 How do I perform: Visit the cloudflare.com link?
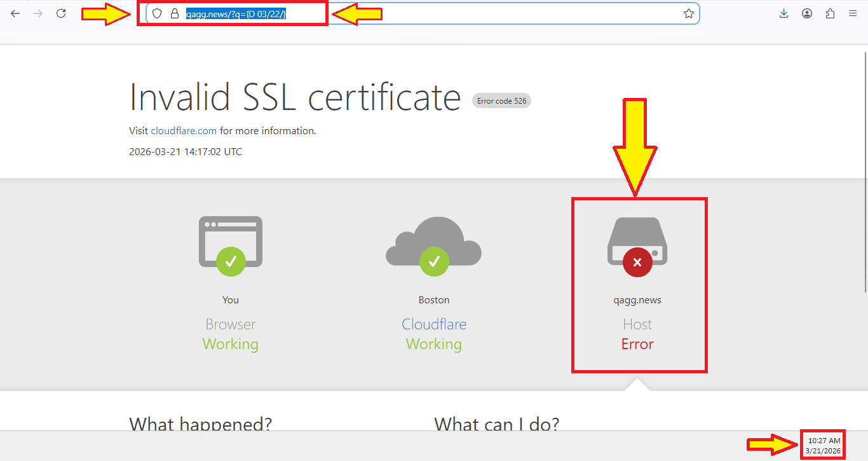tap(184, 131)
